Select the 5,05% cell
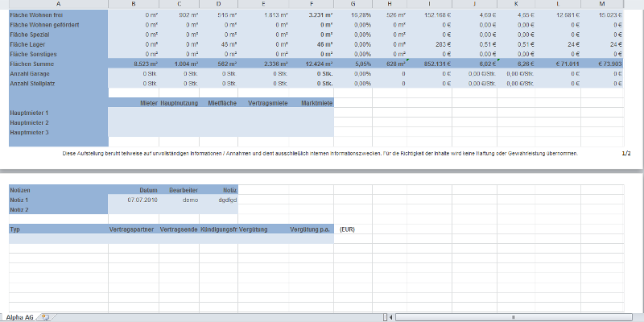Image resolution: width=644 pixels, height=322 pixels. pos(353,64)
